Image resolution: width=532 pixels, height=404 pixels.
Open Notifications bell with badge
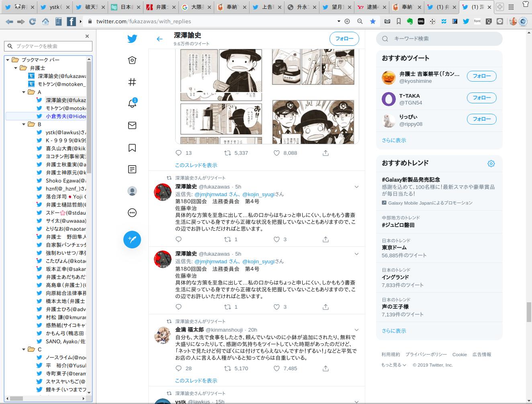pyautogui.click(x=132, y=103)
